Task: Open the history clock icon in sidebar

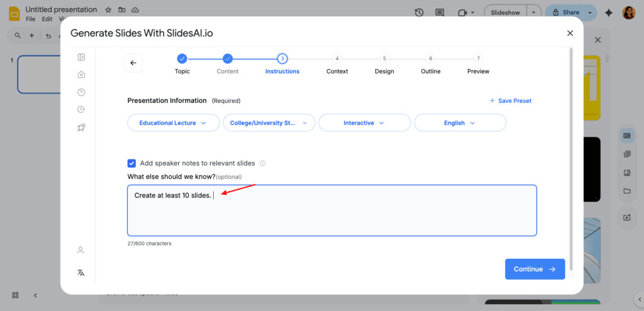Action: coord(81,109)
